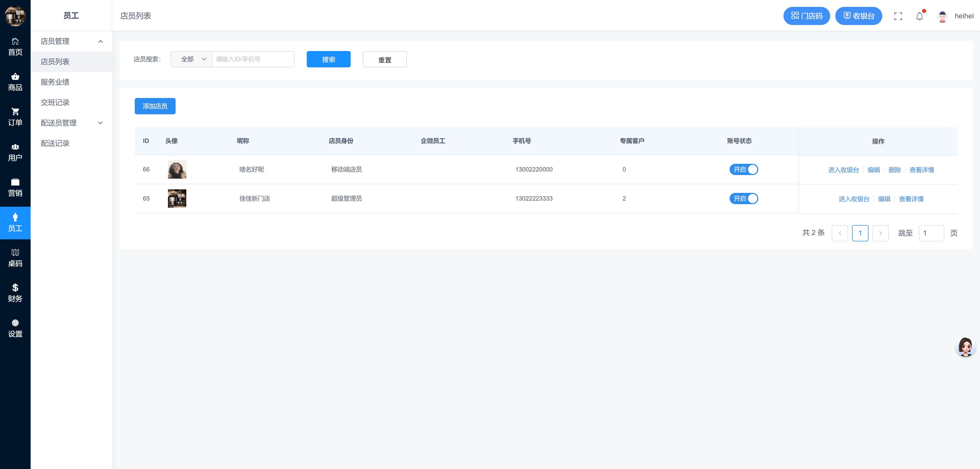This screenshot has height=469, width=980.
Task: Disable account status switch for 佳佳新门店
Action: click(743, 199)
